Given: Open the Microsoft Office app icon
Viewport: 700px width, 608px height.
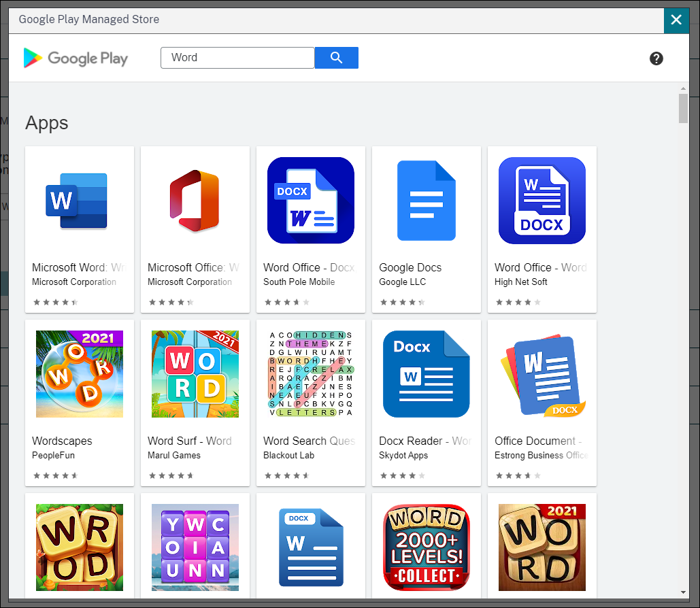Looking at the screenshot, I should pyautogui.click(x=195, y=201).
